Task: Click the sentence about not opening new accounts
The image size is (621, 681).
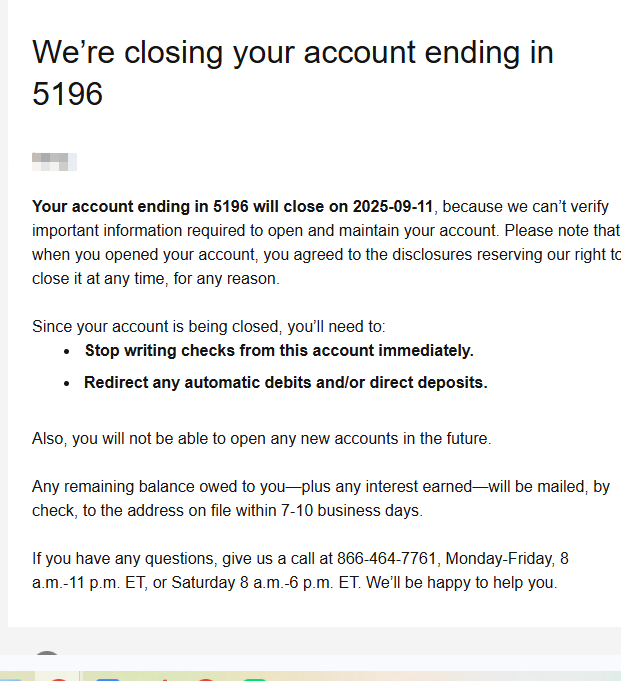Action: click(261, 439)
